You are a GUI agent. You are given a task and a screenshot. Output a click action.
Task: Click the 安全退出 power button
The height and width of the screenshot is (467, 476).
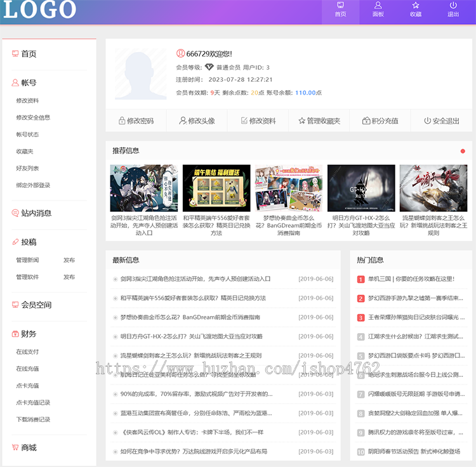[x=441, y=121]
